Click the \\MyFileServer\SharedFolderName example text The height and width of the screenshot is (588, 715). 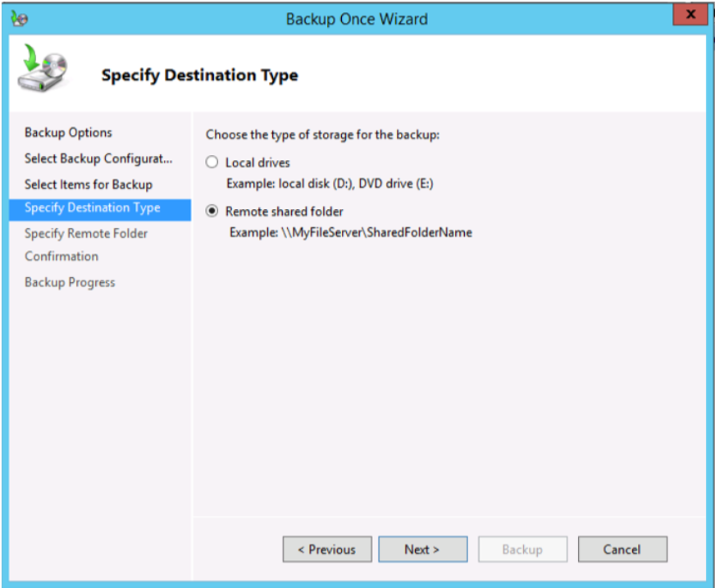tap(350, 233)
